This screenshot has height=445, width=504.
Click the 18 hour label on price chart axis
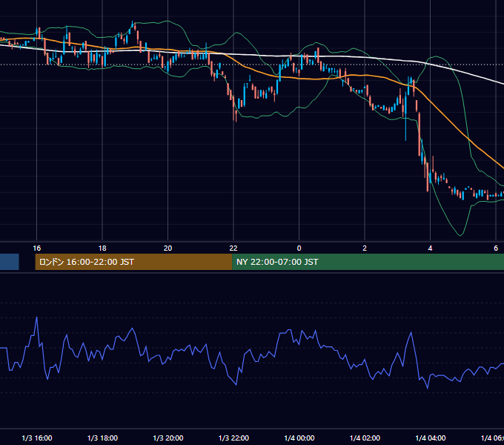click(x=102, y=248)
